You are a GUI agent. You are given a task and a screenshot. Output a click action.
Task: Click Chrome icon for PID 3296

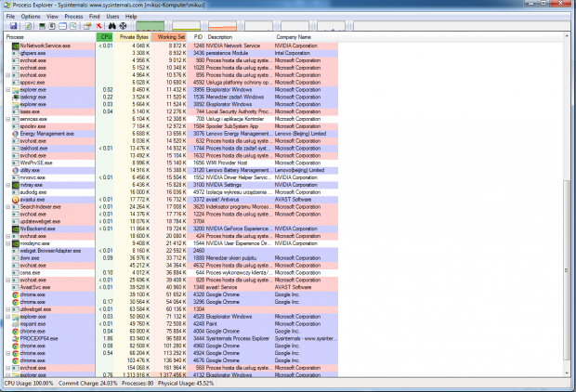pyautogui.click(x=16, y=302)
